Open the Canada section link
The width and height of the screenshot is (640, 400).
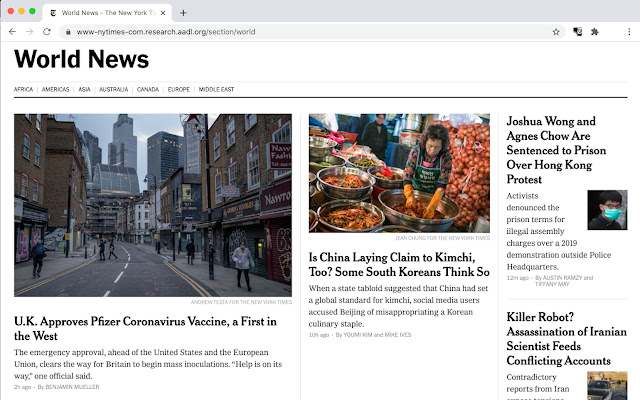point(148,89)
